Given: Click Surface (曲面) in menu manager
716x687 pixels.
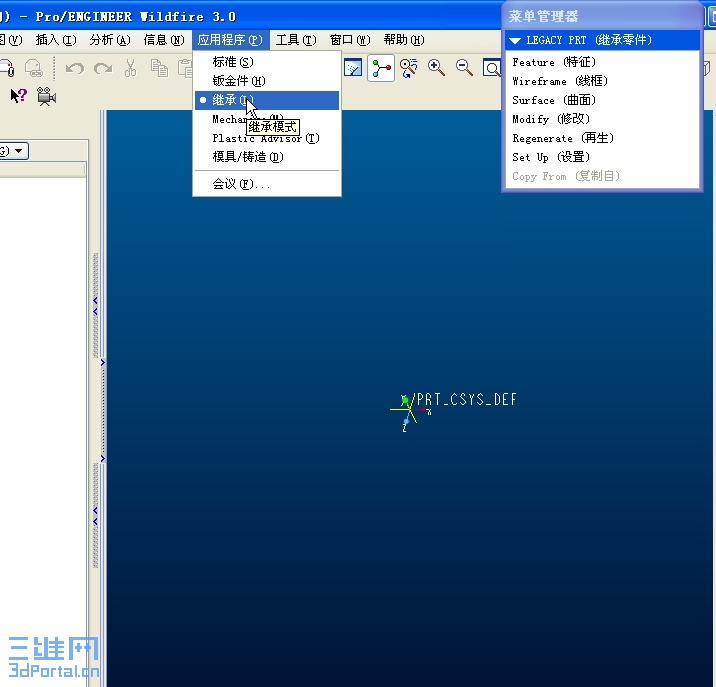Looking at the screenshot, I should (602, 100).
